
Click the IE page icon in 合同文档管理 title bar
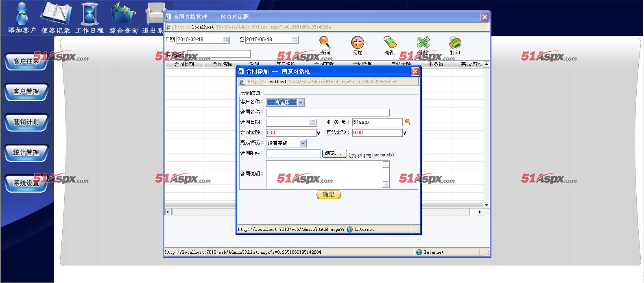coord(168,17)
